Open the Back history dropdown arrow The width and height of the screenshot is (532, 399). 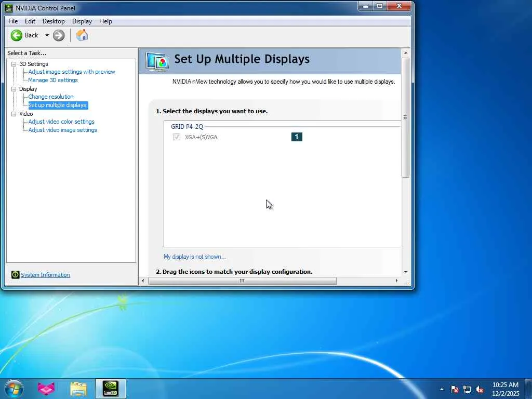[x=47, y=35]
